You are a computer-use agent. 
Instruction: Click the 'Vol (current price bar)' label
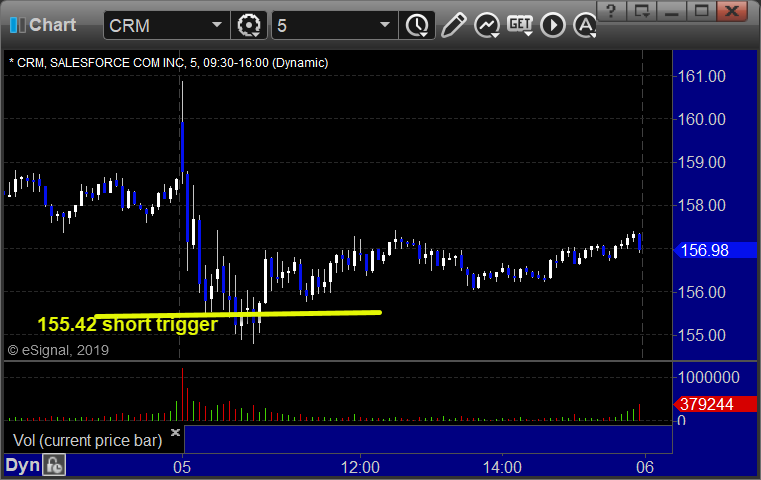tap(88, 441)
